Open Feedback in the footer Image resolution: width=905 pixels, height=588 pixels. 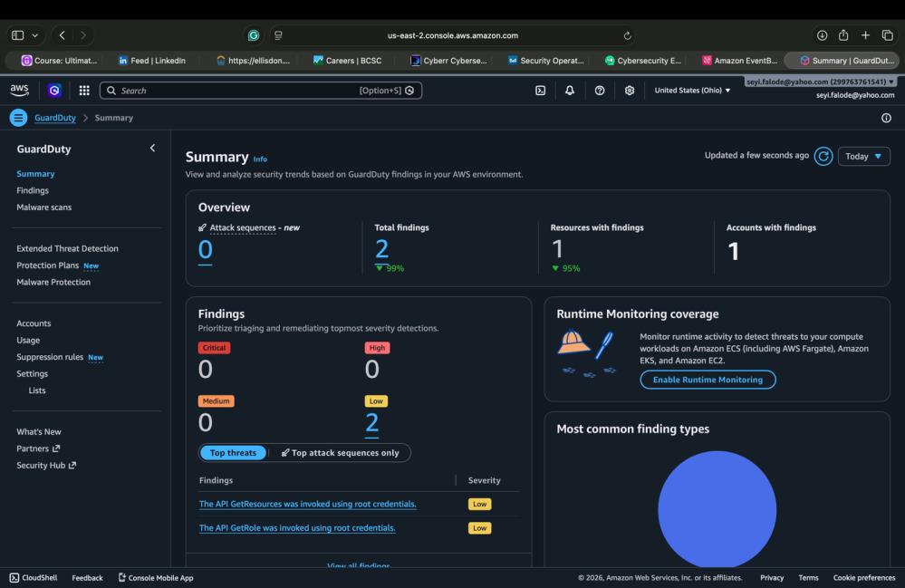pyautogui.click(x=87, y=578)
